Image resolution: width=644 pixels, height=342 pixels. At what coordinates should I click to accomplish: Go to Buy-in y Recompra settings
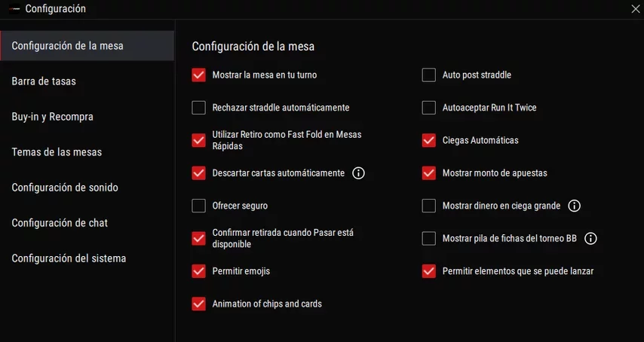click(x=53, y=117)
